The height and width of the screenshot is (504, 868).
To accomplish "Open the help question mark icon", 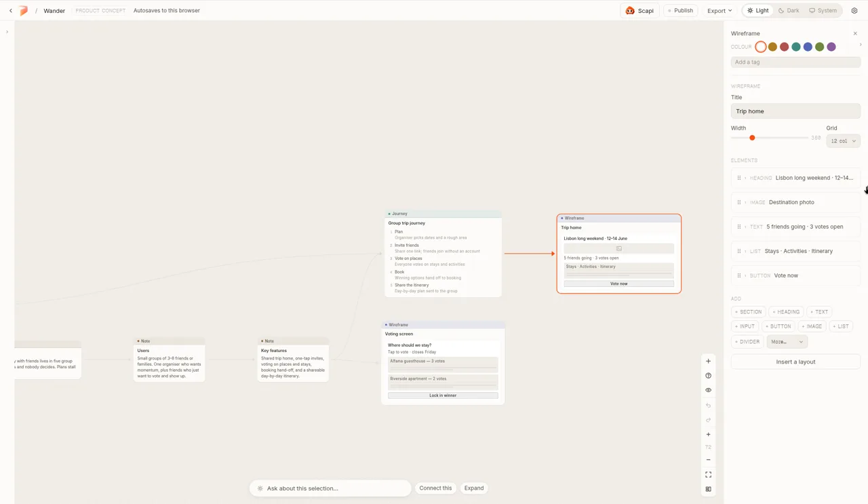I will [708, 376].
